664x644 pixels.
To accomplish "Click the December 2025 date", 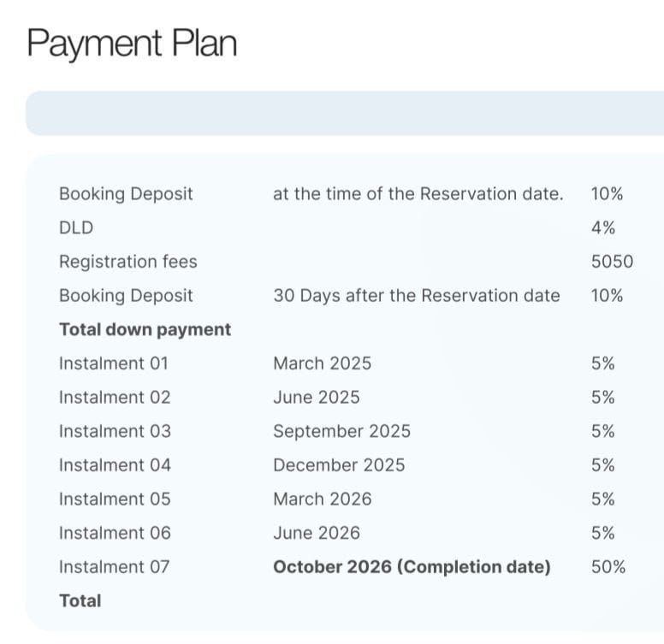I will [339, 465].
